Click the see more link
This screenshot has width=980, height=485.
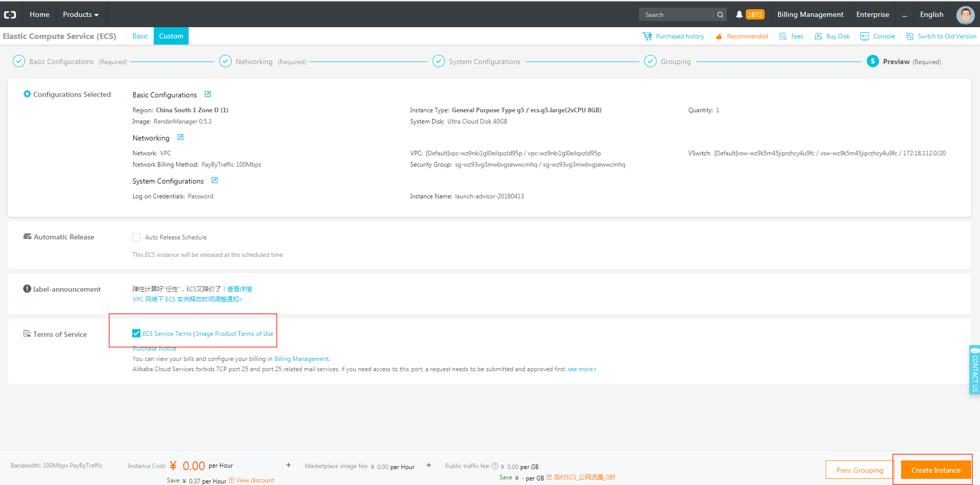point(582,369)
